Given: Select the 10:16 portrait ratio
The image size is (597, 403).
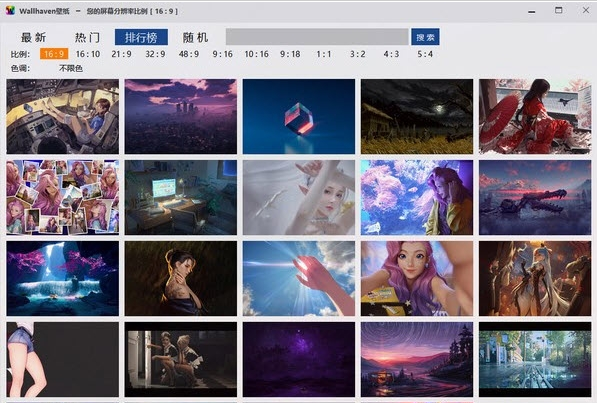Looking at the screenshot, I should [x=257, y=54].
